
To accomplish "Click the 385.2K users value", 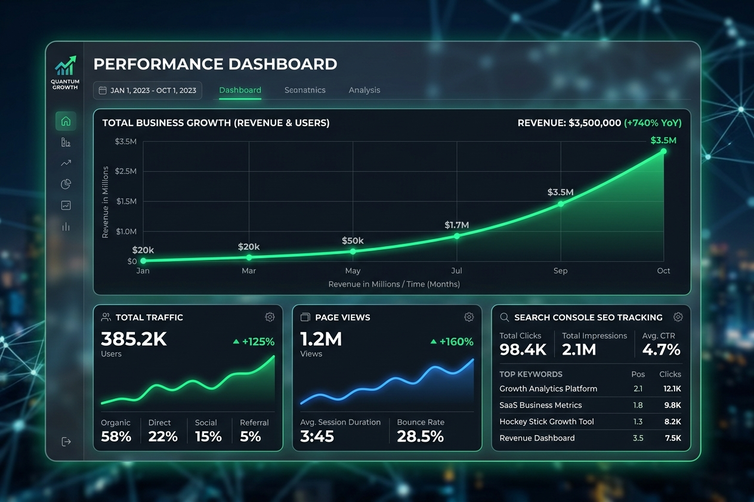I will tap(134, 339).
